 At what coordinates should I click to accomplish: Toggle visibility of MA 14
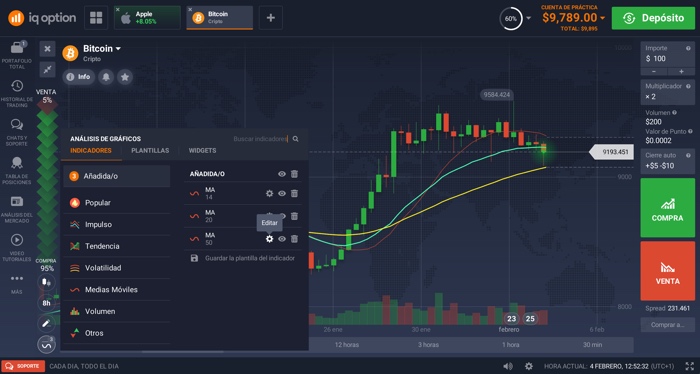coord(282,193)
